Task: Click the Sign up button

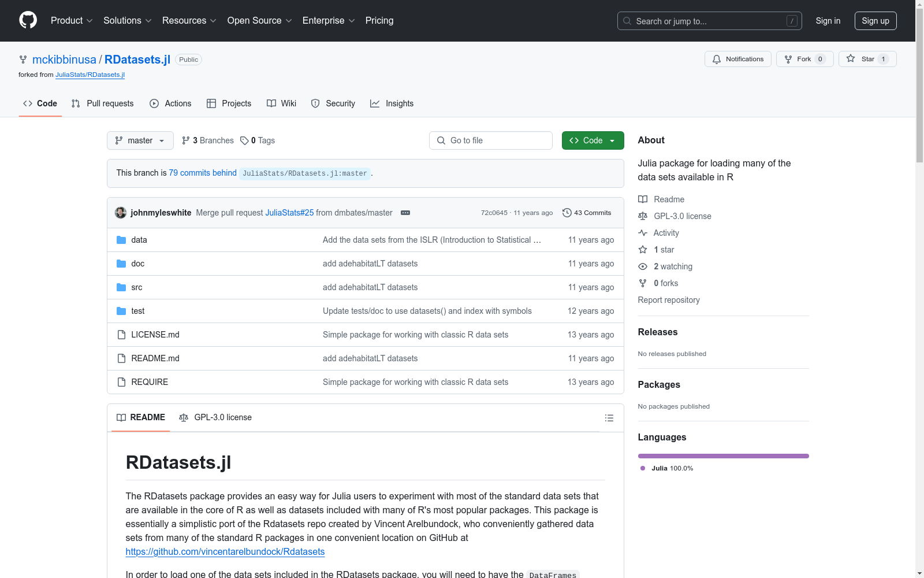Action: tap(875, 21)
